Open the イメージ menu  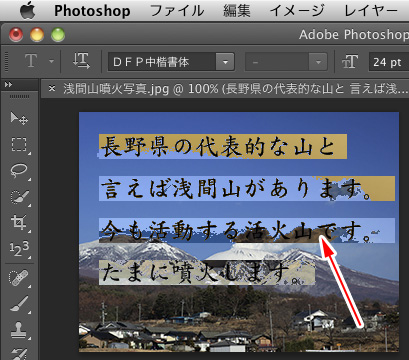pyautogui.click(x=297, y=11)
